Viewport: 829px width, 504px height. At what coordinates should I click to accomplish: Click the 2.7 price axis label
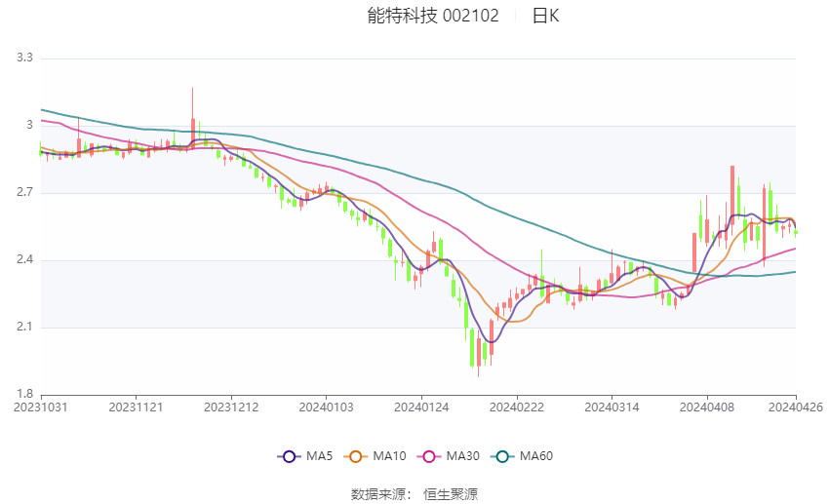click(24, 192)
